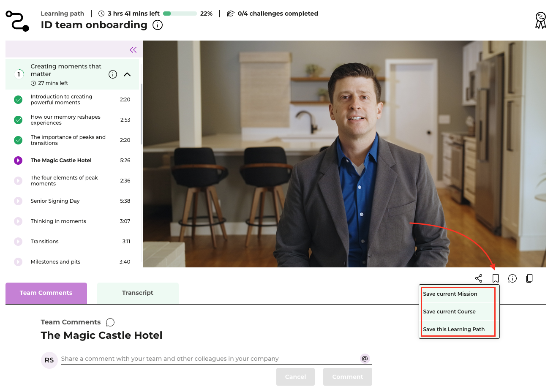Image resolution: width=556 pixels, height=392 pixels.
Task: Click the @ mention icon in comment box
Action: click(365, 359)
